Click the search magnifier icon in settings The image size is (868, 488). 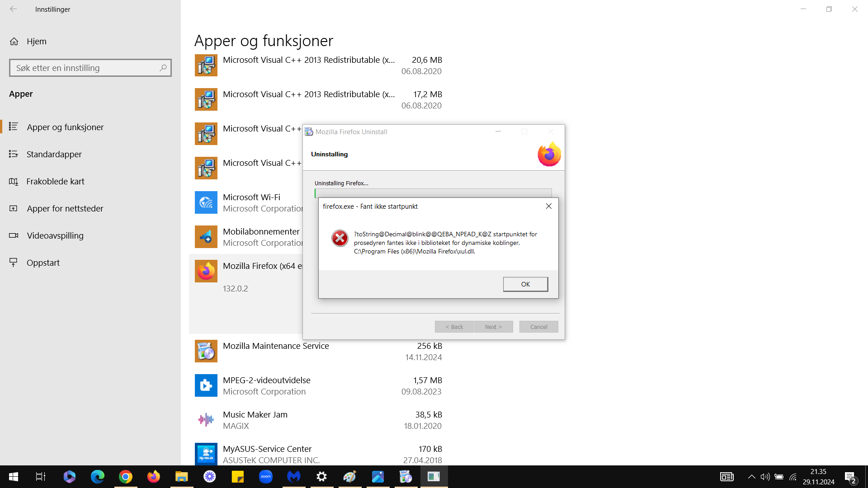(163, 68)
